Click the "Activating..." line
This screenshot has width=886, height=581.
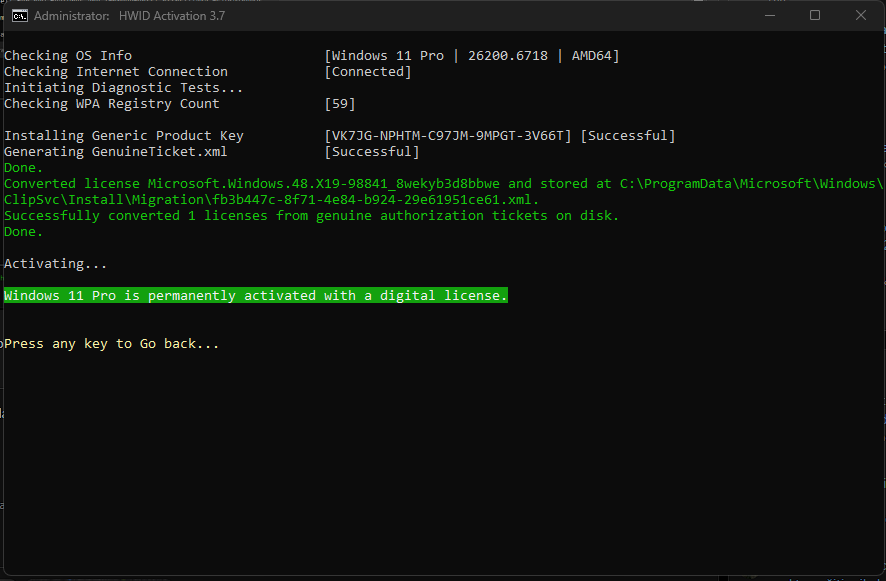55,264
